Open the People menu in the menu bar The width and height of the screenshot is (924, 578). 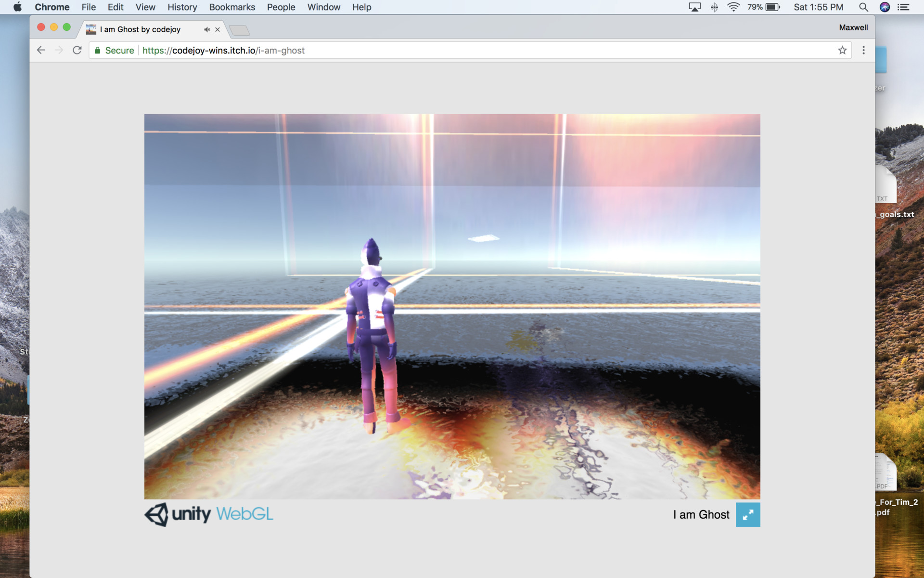click(281, 7)
